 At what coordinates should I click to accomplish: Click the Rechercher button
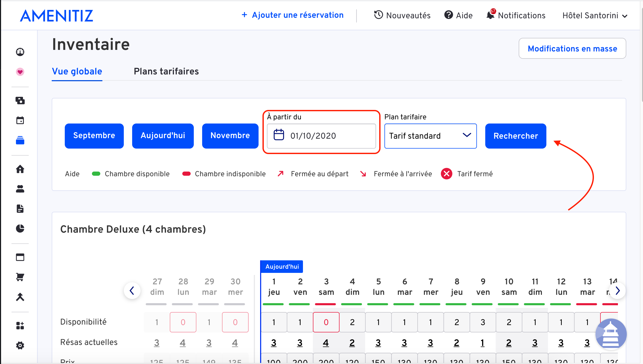point(516,136)
